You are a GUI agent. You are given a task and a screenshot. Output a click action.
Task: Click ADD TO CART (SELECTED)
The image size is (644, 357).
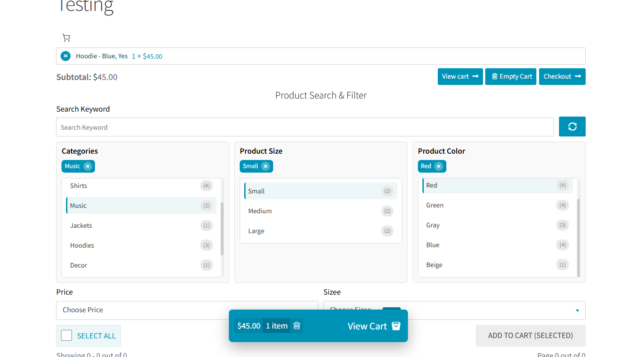(530, 335)
